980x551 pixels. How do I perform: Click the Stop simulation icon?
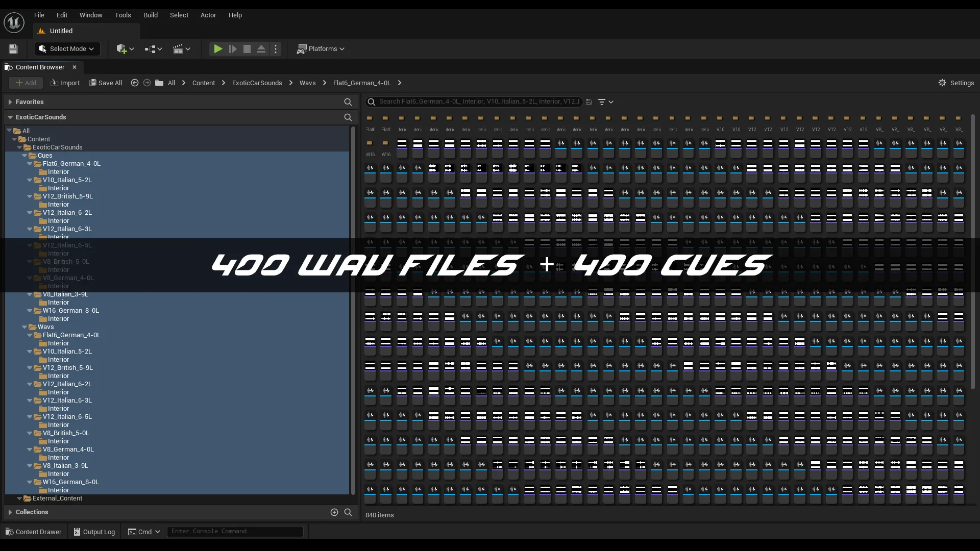[247, 49]
